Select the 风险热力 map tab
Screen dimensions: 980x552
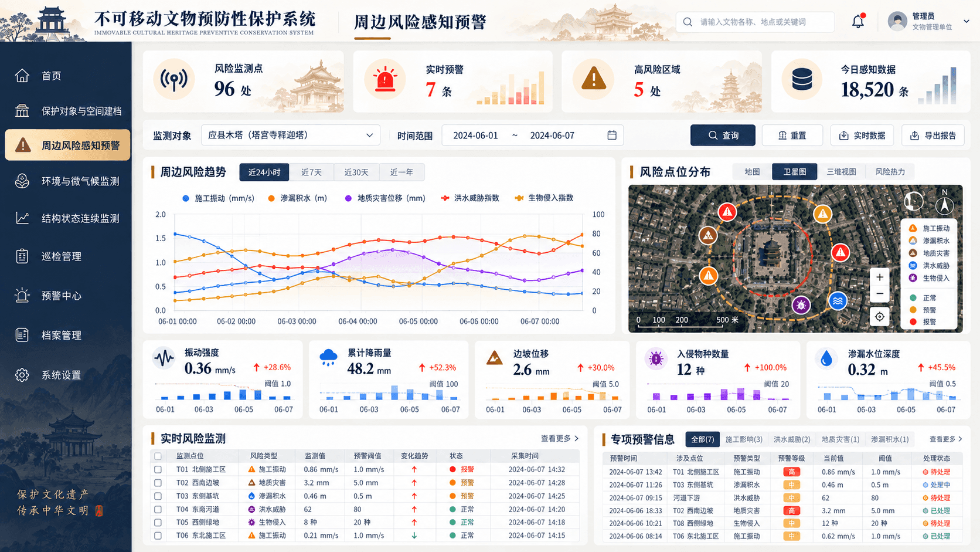pyautogui.click(x=890, y=171)
